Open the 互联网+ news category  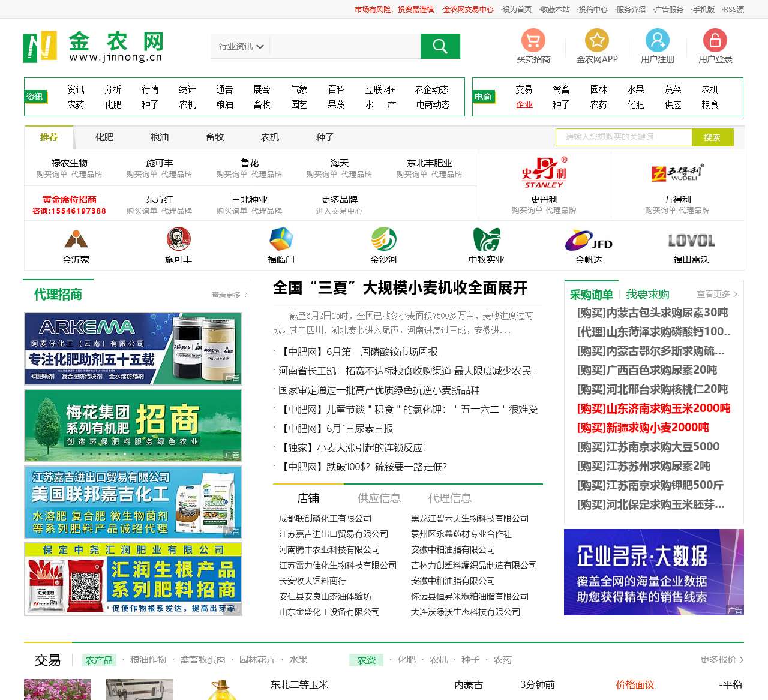pyautogui.click(x=380, y=89)
